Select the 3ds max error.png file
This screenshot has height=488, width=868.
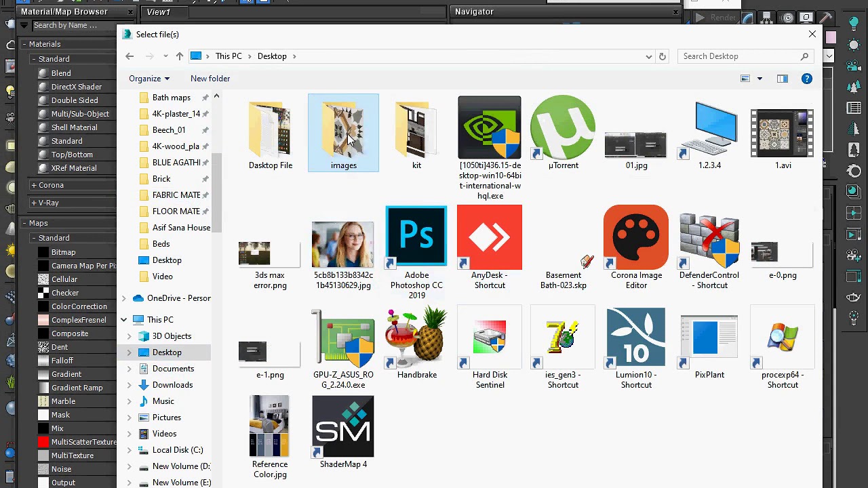[270, 265]
